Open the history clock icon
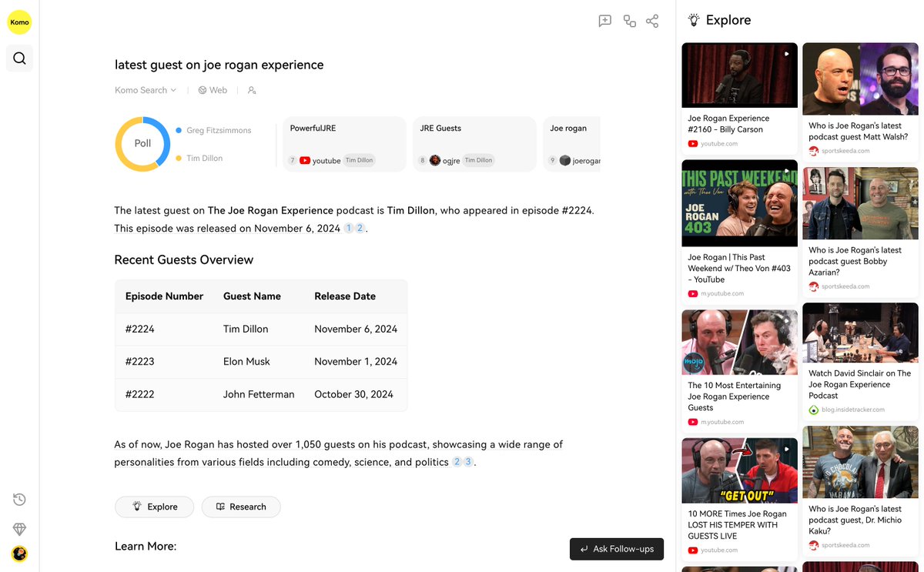The height and width of the screenshot is (572, 924). pyautogui.click(x=19, y=500)
